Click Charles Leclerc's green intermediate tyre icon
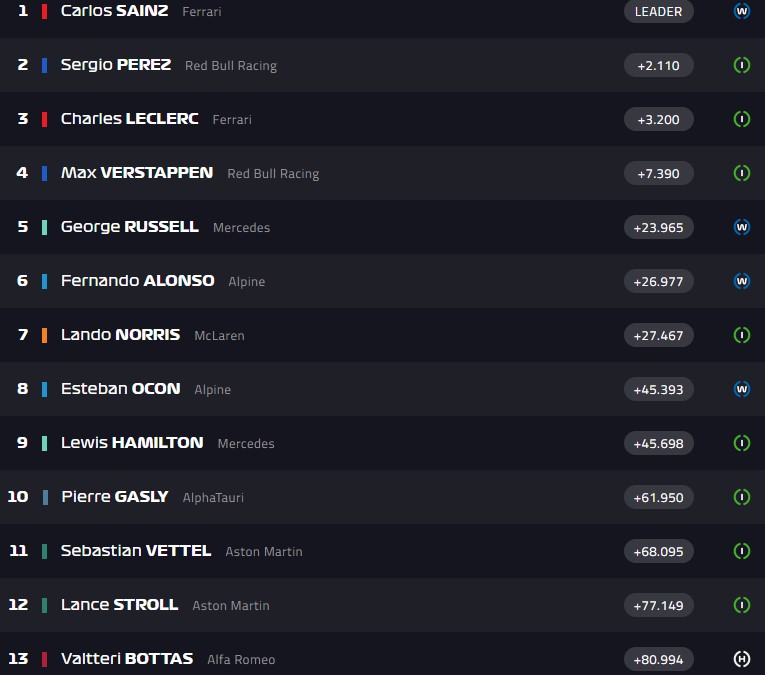The height and width of the screenshot is (675, 765). (742, 119)
